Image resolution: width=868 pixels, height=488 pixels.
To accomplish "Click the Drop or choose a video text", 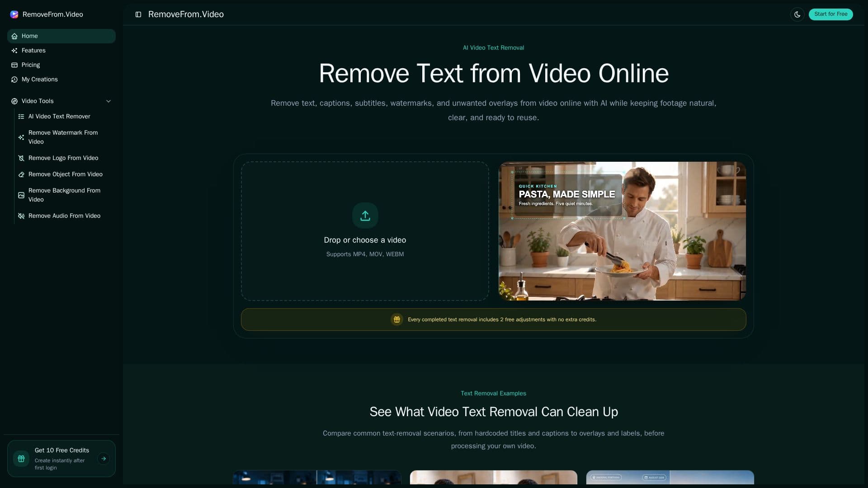I will 365,240.
